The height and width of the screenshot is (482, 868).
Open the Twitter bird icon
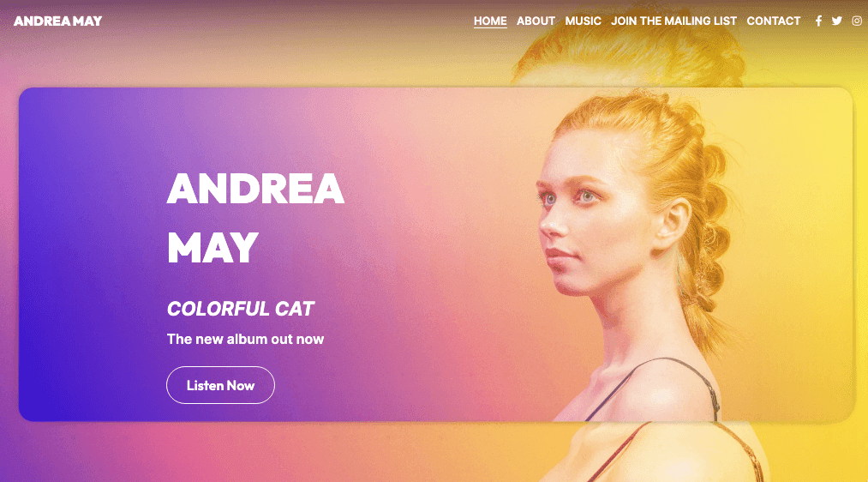837,21
